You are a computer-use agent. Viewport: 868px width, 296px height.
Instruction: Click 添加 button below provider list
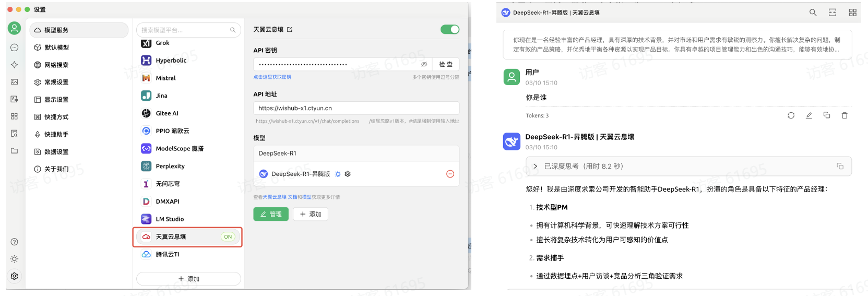coord(188,279)
